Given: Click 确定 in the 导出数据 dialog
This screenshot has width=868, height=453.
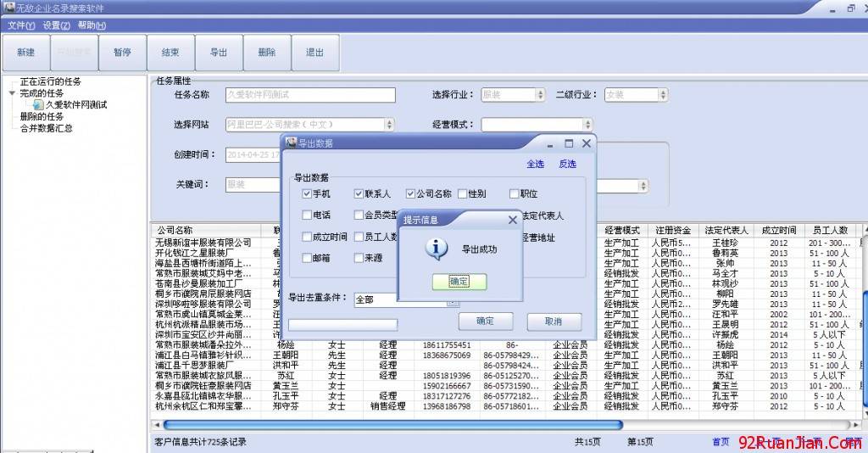Looking at the screenshot, I should 486,322.
